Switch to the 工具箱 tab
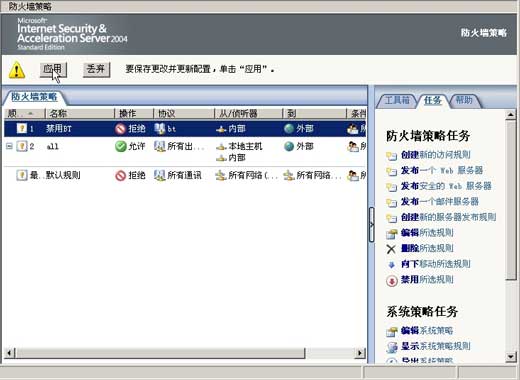This screenshot has height=380, width=520. (397, 100)
